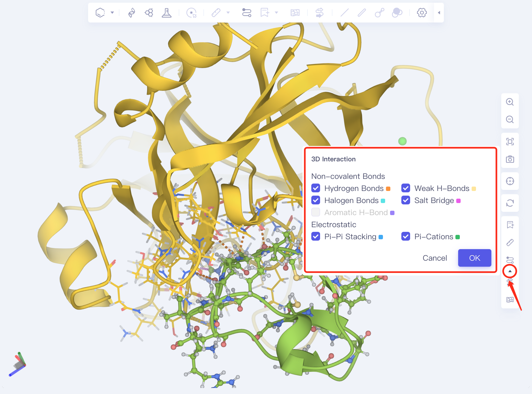This screenshot has height=394, width=532.
Task: Click the add bookmark icon in right sidebar
Action: coord(510,225)
